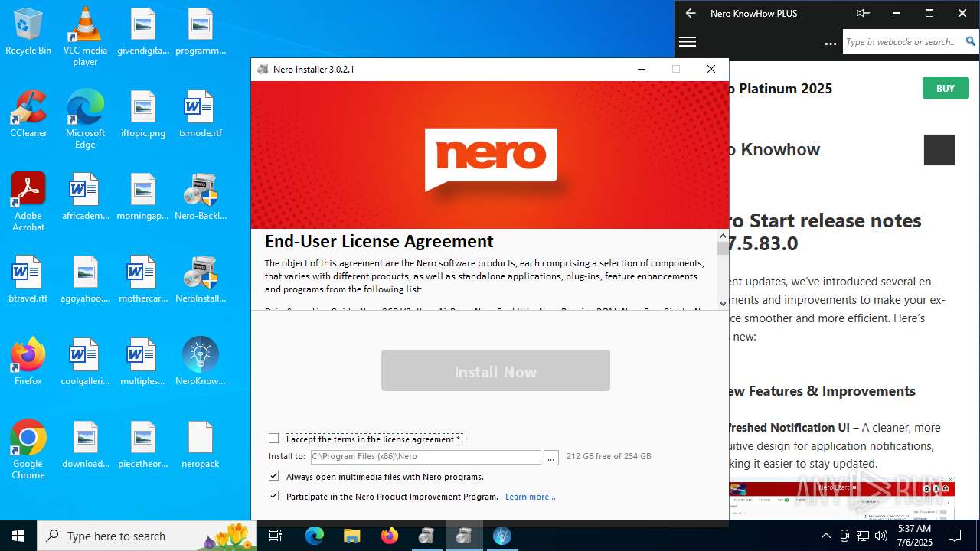Click the dark square next to Knowhow heading
The width and height of the screenshot is (980, 551).
click(939, 150)
